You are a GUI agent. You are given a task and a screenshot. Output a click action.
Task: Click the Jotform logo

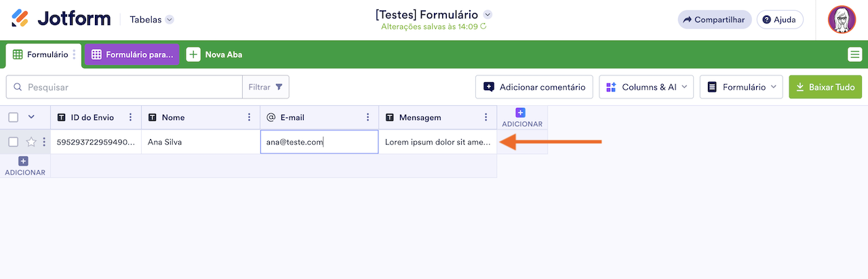pos(60,19)
